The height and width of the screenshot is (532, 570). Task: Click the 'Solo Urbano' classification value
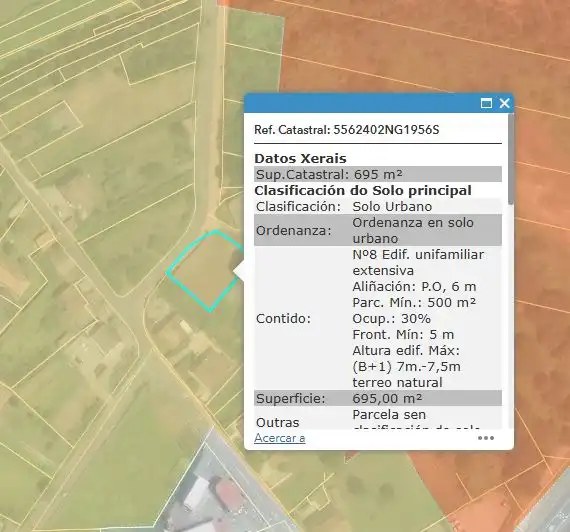[392, 207]
